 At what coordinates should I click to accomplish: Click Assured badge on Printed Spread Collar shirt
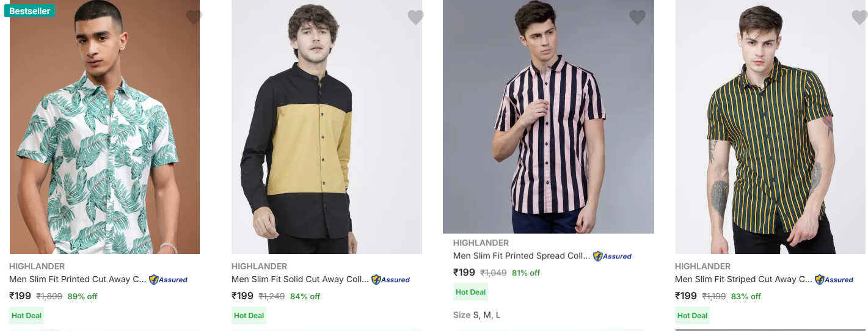pos(612,256)
